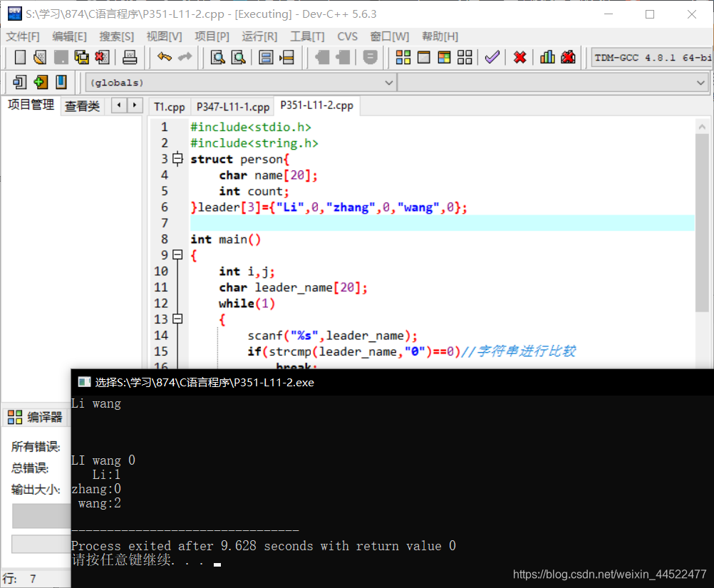This screenshot has height=588, width=714.
Task: Undo the last edit
Action: click(165, 58)
